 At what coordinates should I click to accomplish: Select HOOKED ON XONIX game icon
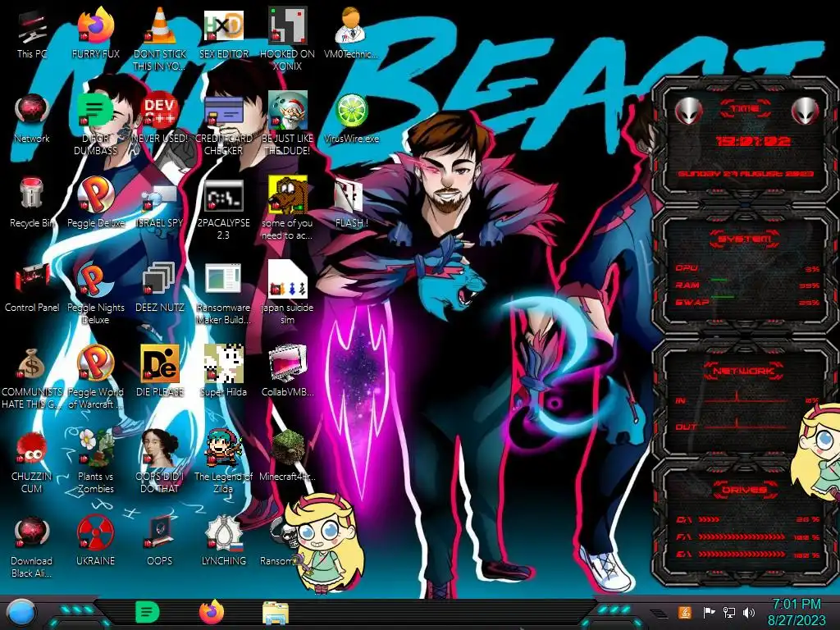click(x=287, y=39)
